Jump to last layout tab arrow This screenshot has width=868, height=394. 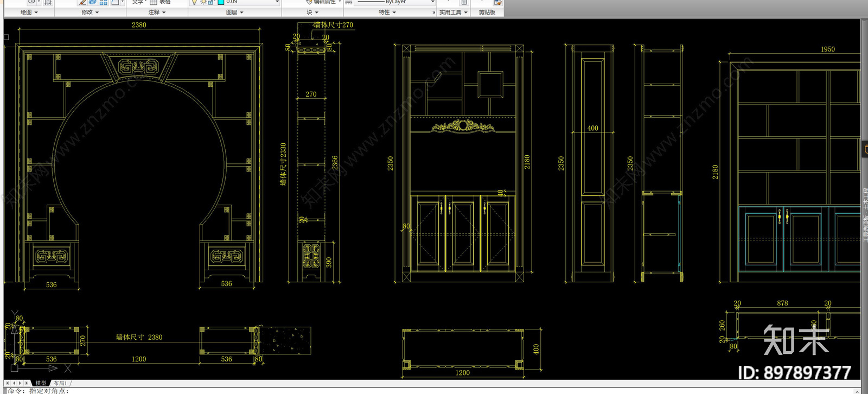pos(27,383)
